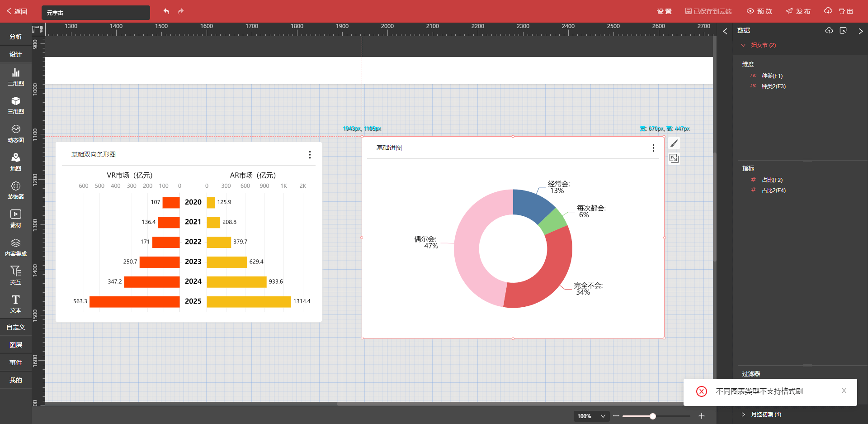Expand the 月经初潮 (1) dataset
The width and height of the screenshot is (868, 424).
(743, 414)
